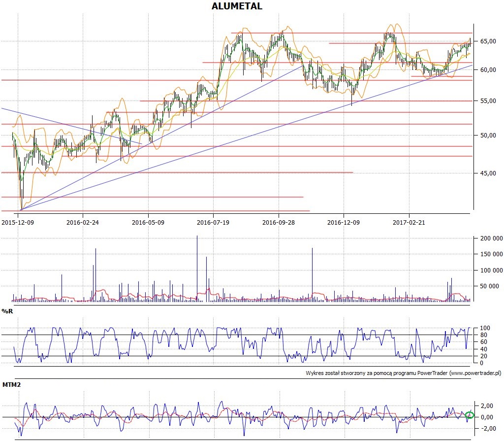Select the 50 000 volume axis label
The height and width of the screenshot is (441, 504).
490,286
